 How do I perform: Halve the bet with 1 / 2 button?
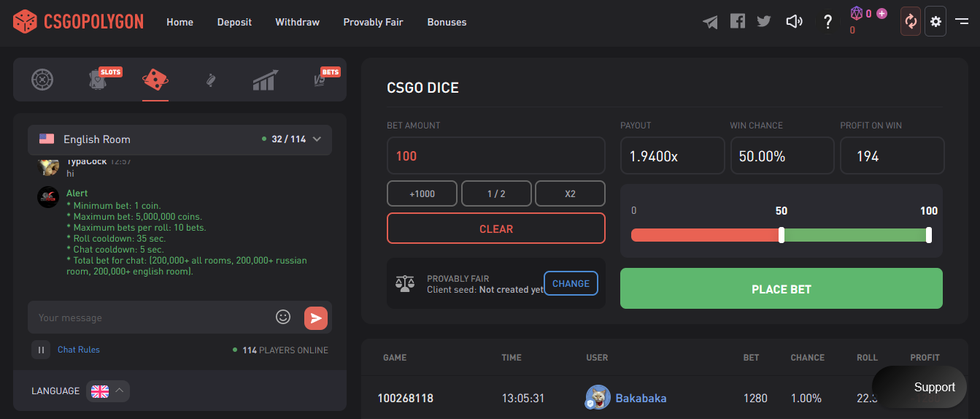[496, 193]
